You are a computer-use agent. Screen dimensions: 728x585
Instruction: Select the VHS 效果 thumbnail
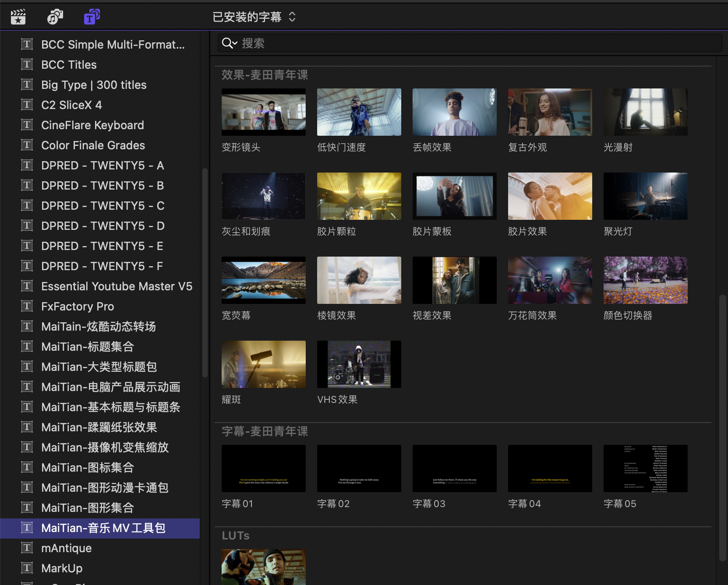coord(359,364)
